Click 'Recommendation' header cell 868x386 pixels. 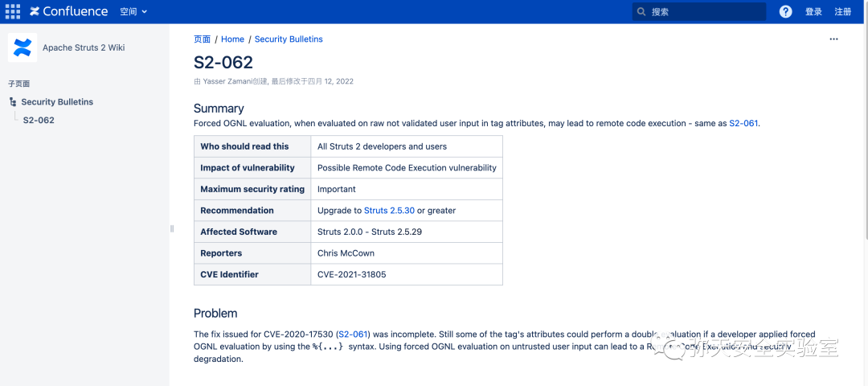pos(252,211)
